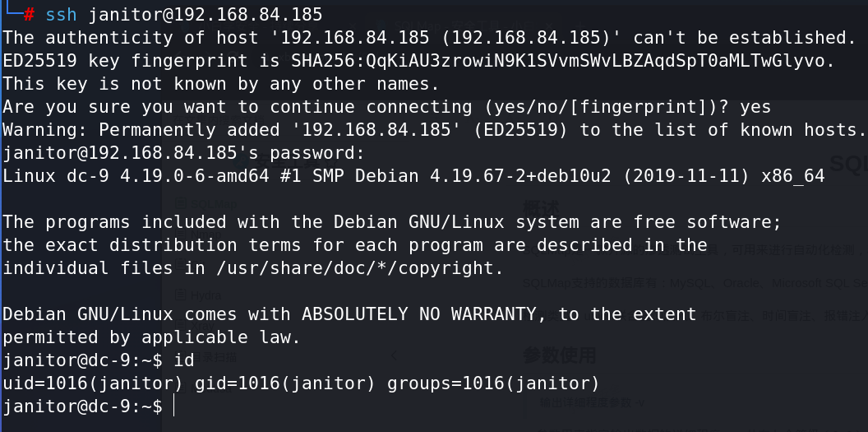
Task: Click the typed yes answer
Action: click(x=755, y=107)
